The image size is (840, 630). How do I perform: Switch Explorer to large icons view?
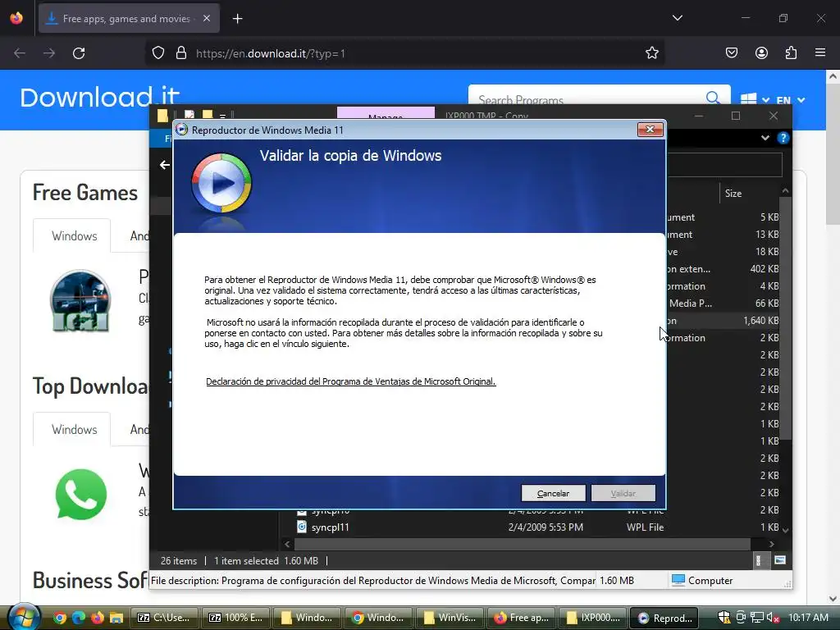[x=780, y=560]
